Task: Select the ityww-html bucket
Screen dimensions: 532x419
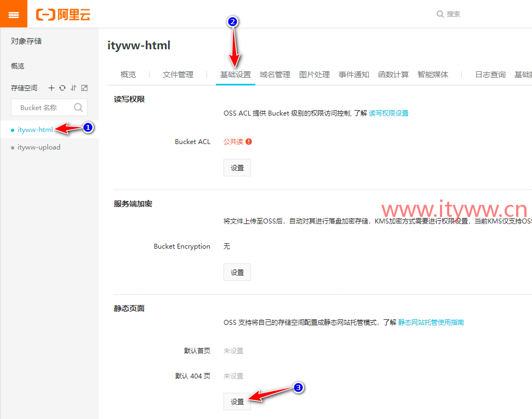Action: [35, 130]
